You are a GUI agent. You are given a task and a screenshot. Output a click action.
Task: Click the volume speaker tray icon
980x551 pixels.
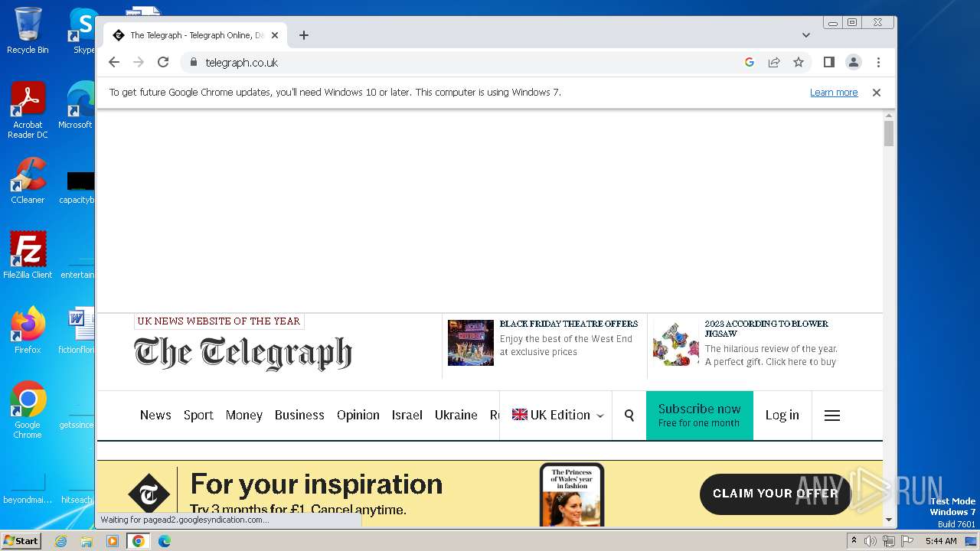coord(871,541)
